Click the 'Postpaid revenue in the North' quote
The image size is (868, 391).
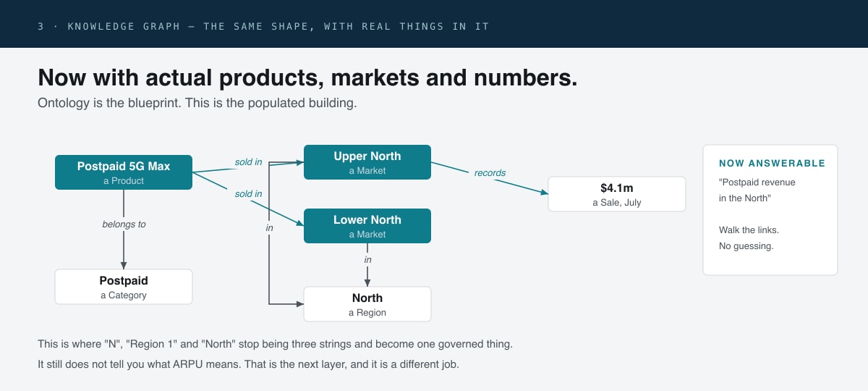pyautogui.click(x=757, y=190)
